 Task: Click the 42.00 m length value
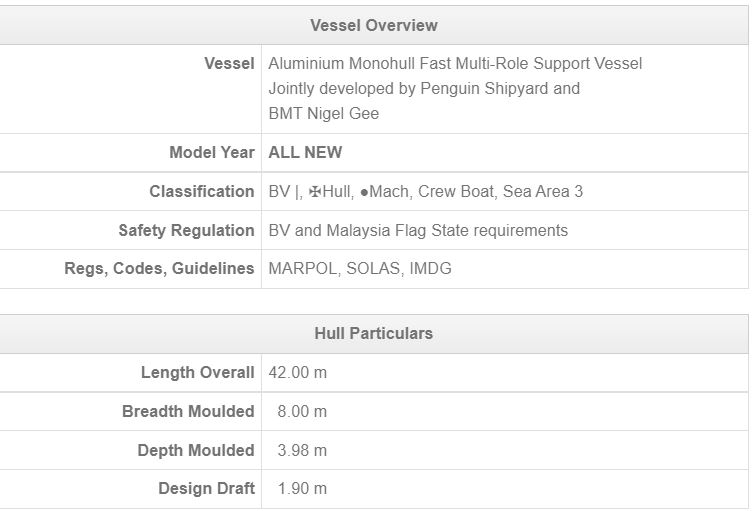298,372
